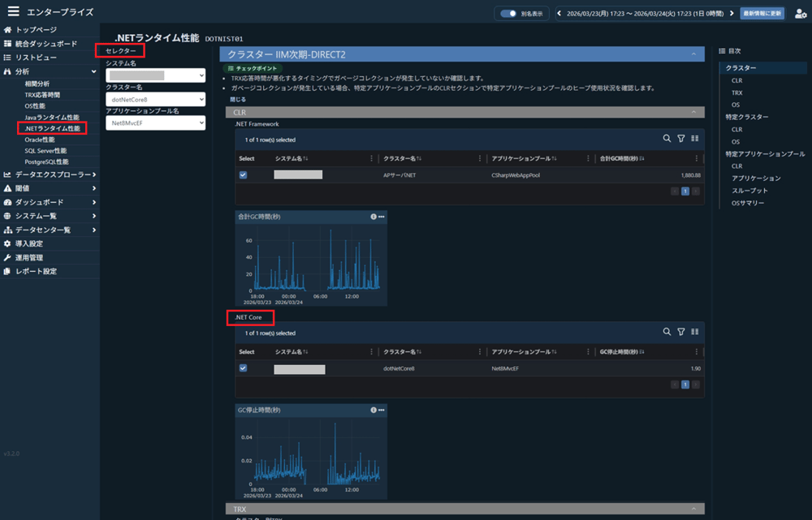
Task: Click info icon on 合計GC時間(秒) chart
Action: [374, 217]
